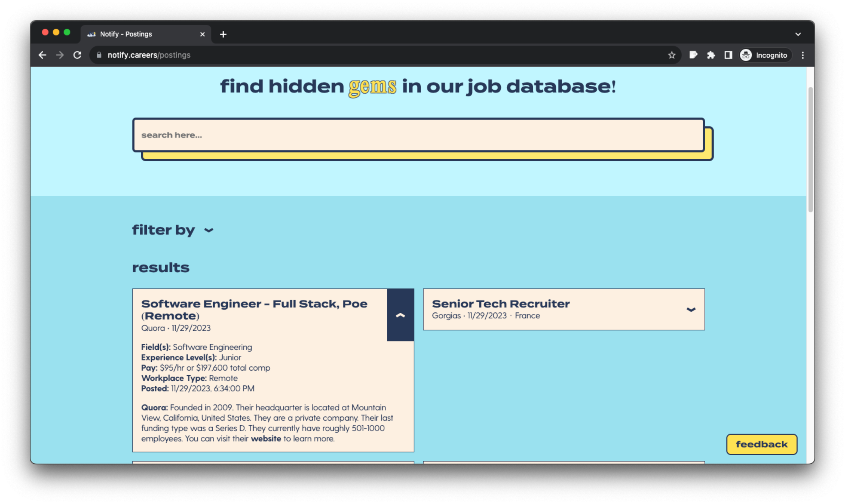This screenshot has height=504, width=845.
Task: Reload the Notify postings page
Action: click(x=77, y=55)
